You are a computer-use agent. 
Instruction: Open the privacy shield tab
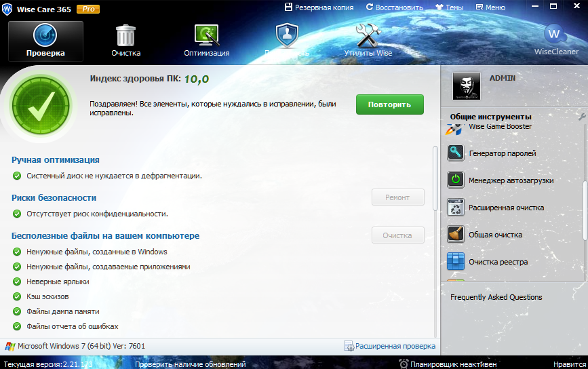tap(287, 41)
